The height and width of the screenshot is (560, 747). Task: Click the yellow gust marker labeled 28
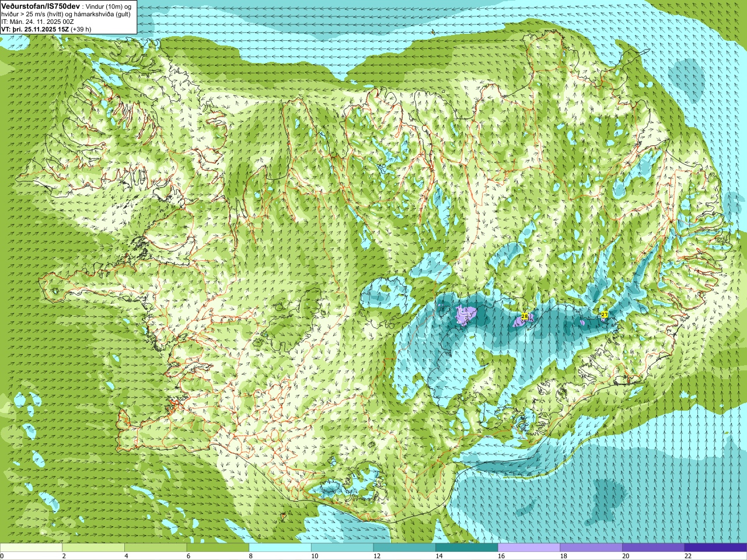[x=524, y=316]
